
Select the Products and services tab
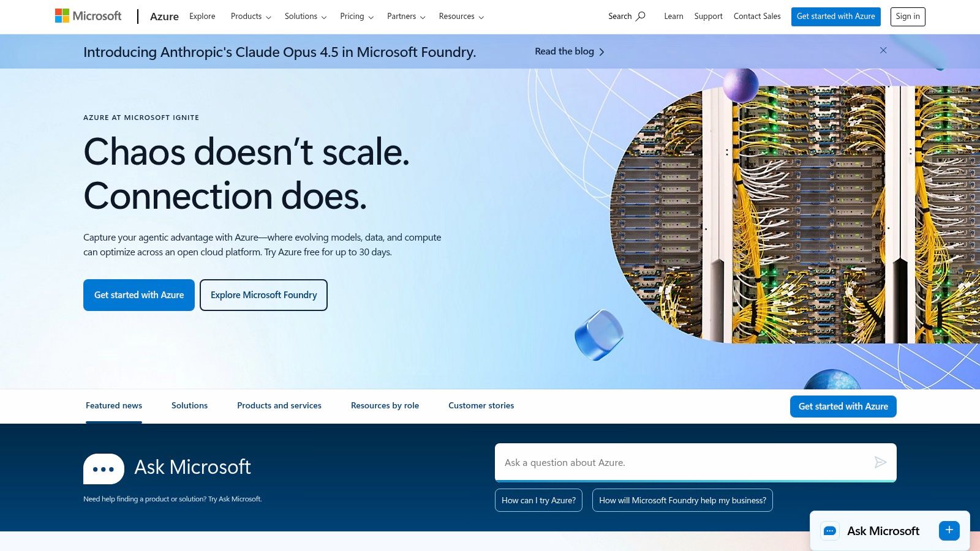[279, 405]
